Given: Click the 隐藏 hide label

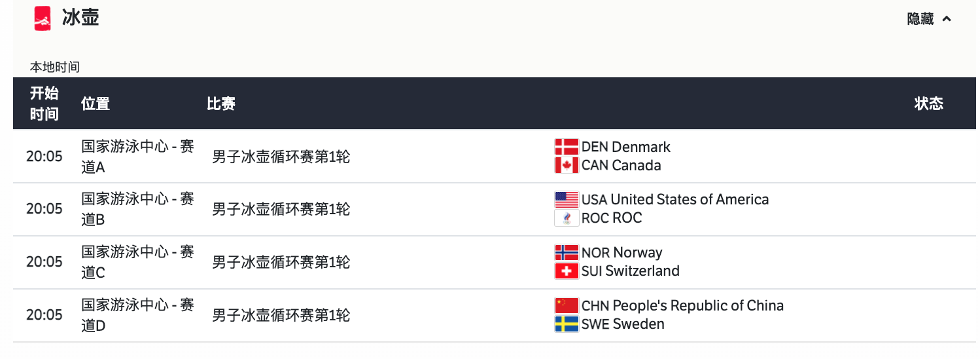Looking at the screenshot, I should (x=920, y=19).
